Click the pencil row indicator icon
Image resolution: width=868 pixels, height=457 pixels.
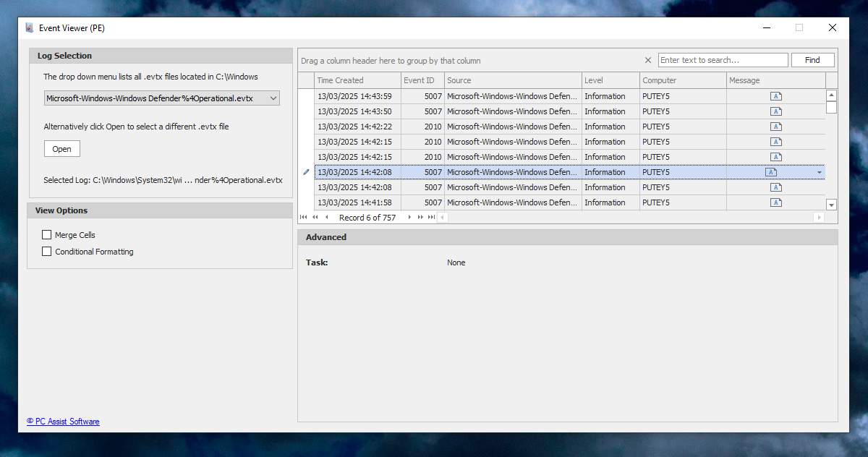(306, 172)
